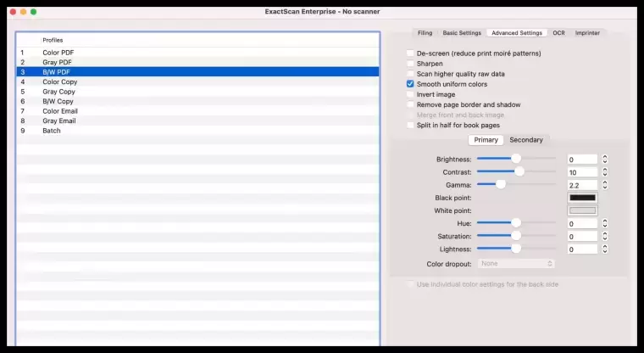Viewport: 644px width, 353px height.
Task: Click the Saturation value field
Action: pos(582,236)
